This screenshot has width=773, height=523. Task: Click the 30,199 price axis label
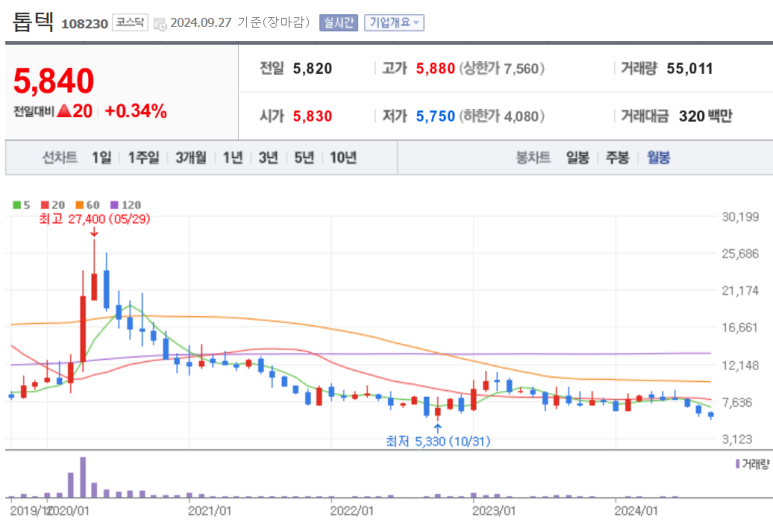coord(740,217)
